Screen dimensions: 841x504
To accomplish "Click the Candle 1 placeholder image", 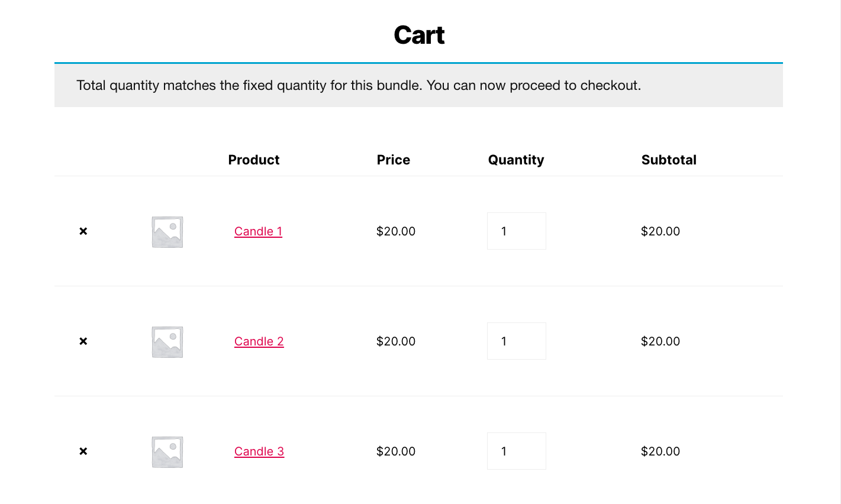I will click(167, 231).
